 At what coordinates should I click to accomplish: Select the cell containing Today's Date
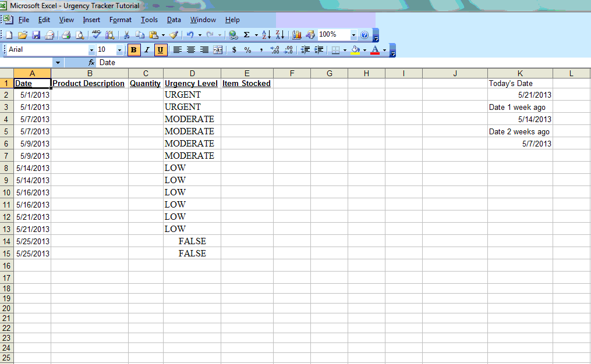pos(519,83)
